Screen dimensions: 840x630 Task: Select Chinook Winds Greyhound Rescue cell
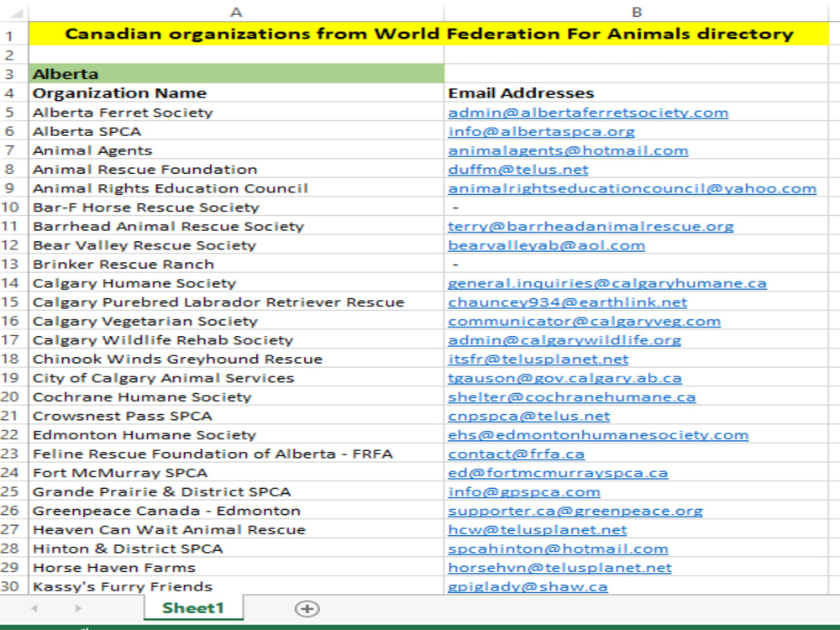236,359
